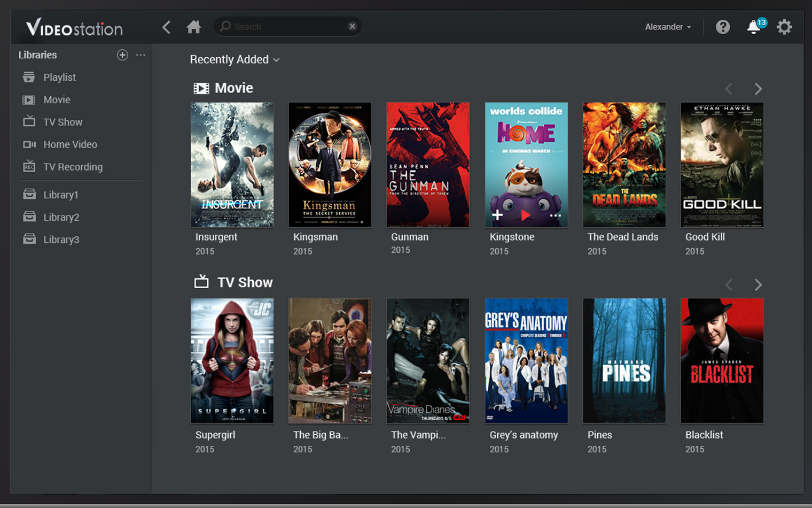Clear the search box with X icon
The height and width of the screenshot is (508, 812).
[352, 26]
